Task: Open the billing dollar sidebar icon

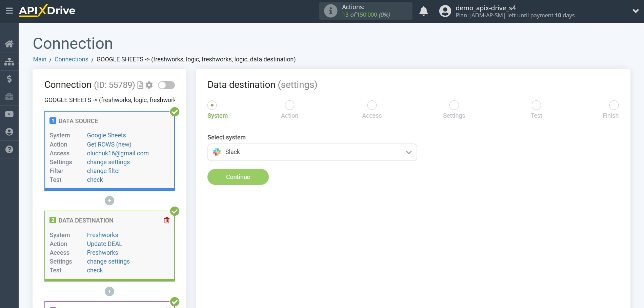Action: pos(9,79)
